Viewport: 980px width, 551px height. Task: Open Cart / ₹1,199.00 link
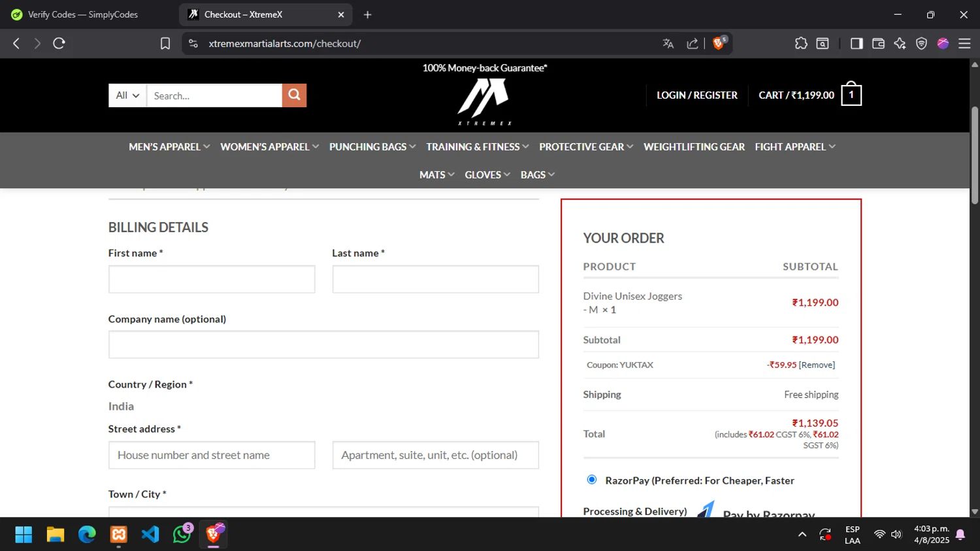pyautogui.click(x=796, y=95)
